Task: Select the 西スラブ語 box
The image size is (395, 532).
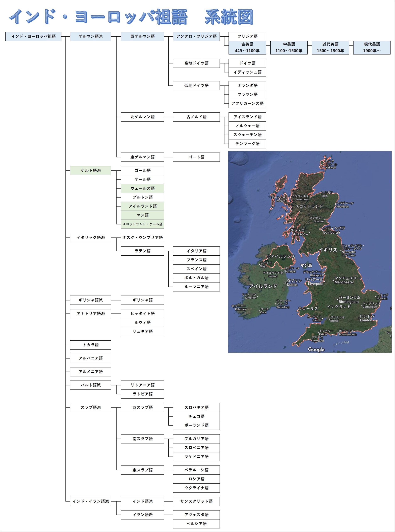Action: coord(142,407)
